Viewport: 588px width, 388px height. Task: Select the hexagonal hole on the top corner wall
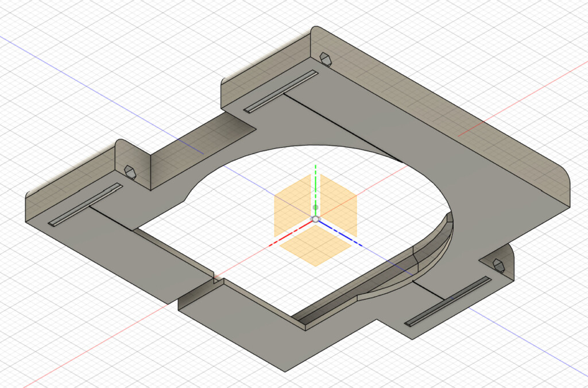(325, 59)
